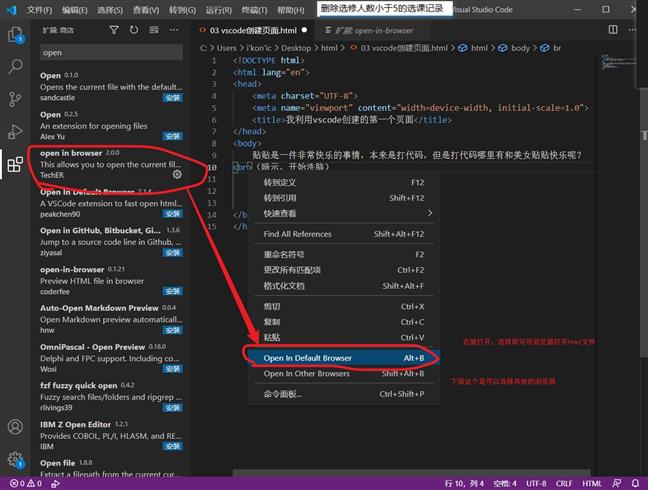Choose 格式化文档 in context menu
Screen dimensions: 648x490
tap(344, 286)
